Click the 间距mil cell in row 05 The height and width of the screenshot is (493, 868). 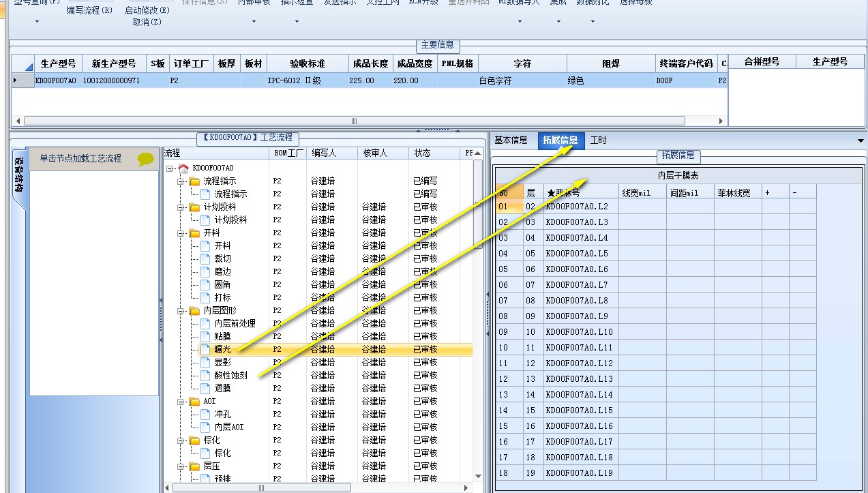690,269
